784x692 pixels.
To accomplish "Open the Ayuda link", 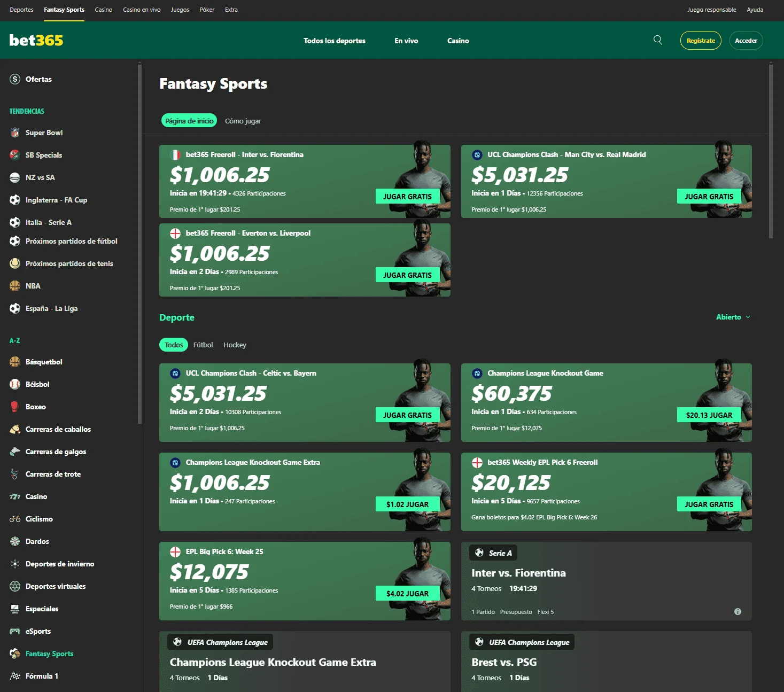I will [755, 10].
